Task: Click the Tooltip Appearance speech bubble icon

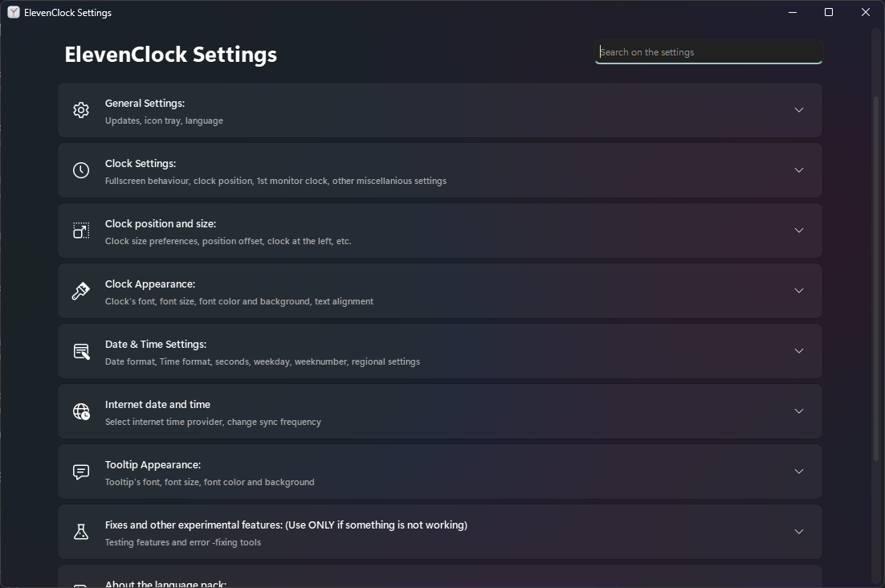Action: click(81, 472)
